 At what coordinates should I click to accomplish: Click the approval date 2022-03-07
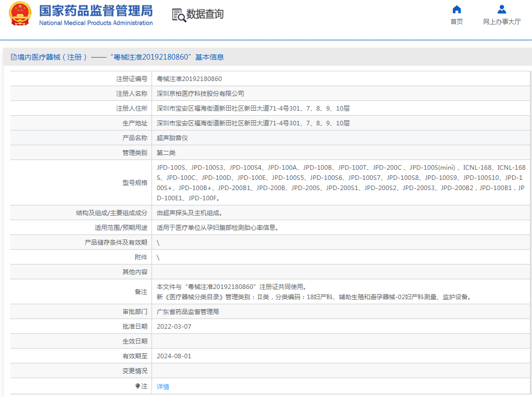[x=174, y=326]
